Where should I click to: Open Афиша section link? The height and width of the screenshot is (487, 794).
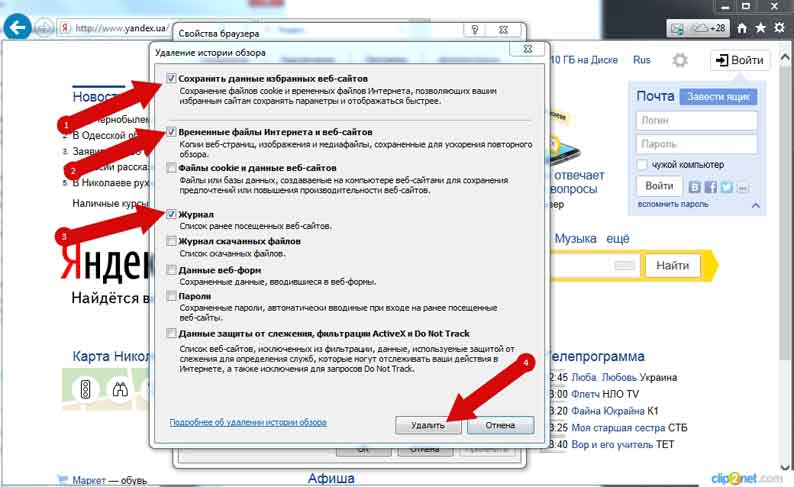coord(331,478)
